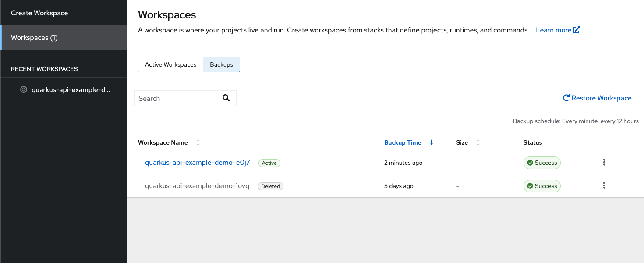
Task: Click the workspace icon beside quarkus-api-example in sidebar
Action: 23,89
